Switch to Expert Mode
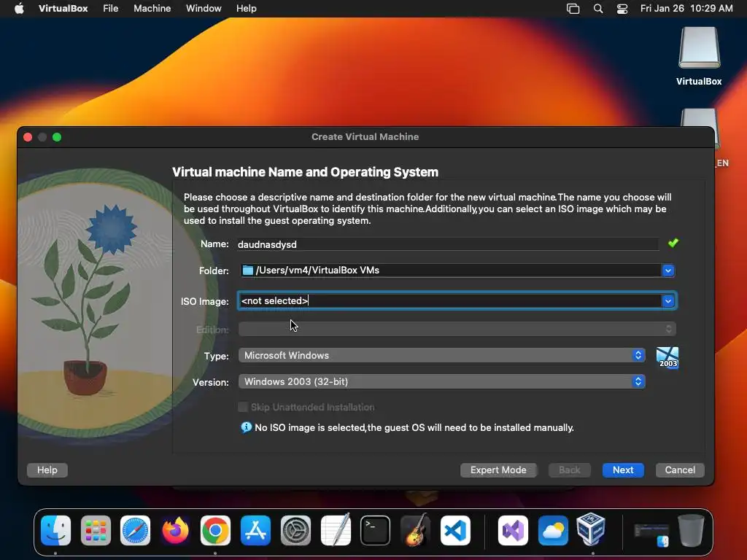Viewport: 747px width, 560px height. pos(498,470)
